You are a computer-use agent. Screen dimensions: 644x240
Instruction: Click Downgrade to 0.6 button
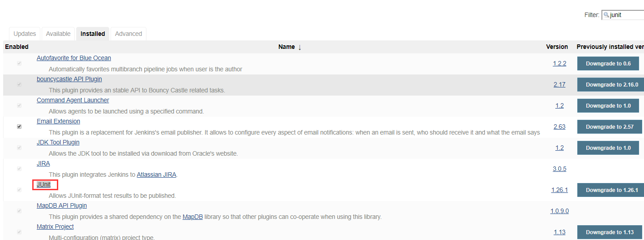pos(608,64)
